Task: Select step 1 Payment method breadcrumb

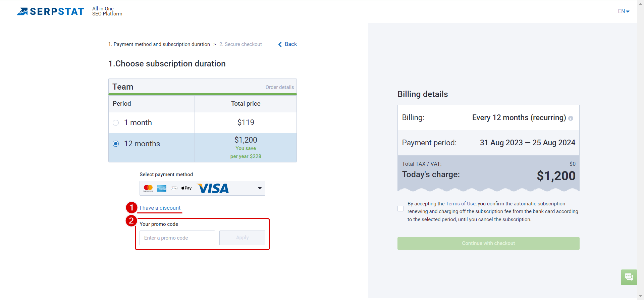Action: click(159, 44)
